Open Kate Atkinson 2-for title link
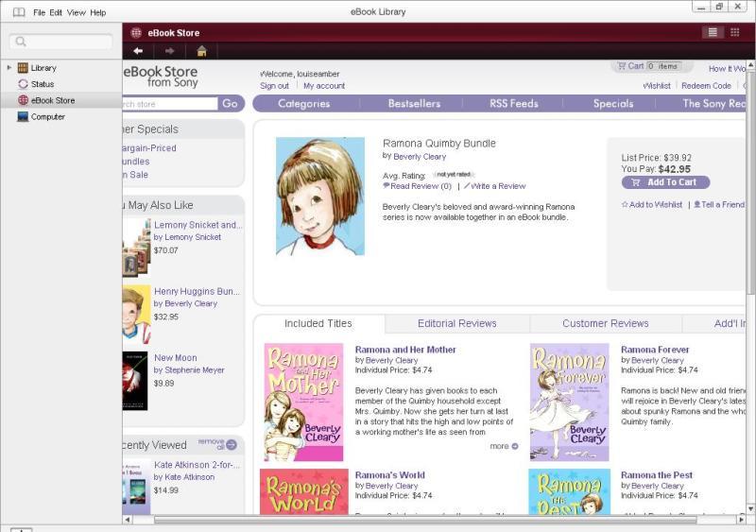 coord(197,465)
